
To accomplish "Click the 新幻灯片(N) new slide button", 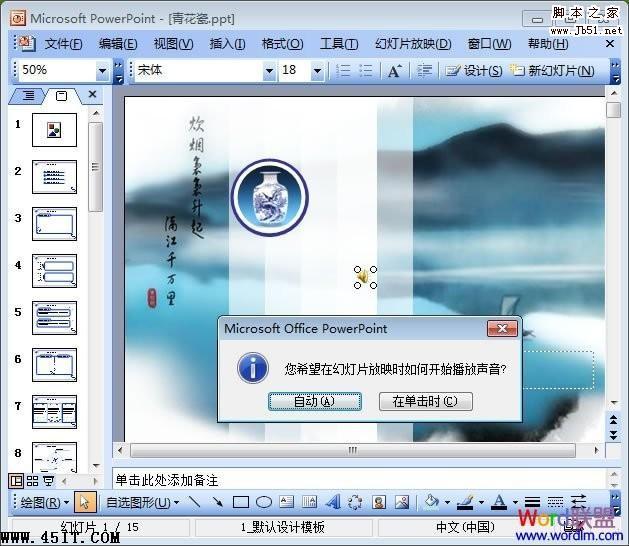I will pyautogui.click(x=552, y=71).
